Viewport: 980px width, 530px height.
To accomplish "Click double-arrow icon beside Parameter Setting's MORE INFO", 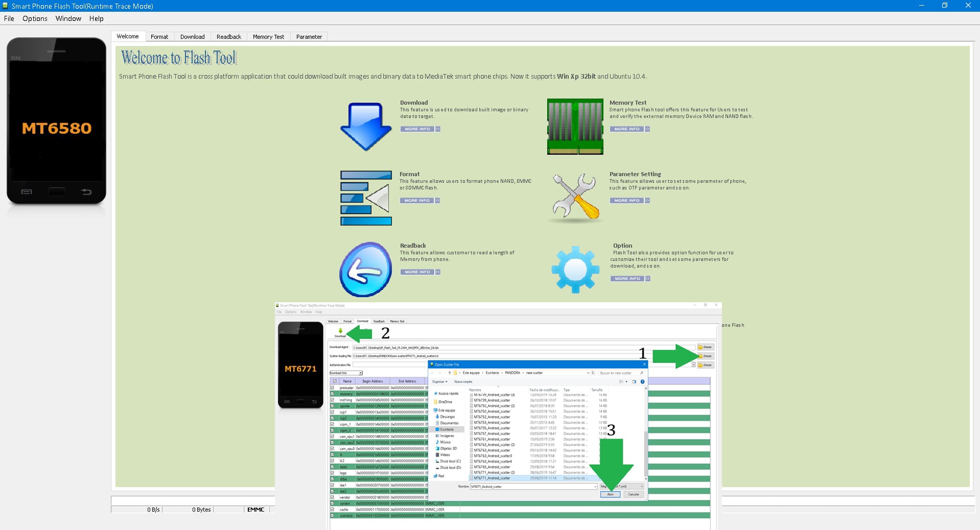I will (x=647, y=201).
